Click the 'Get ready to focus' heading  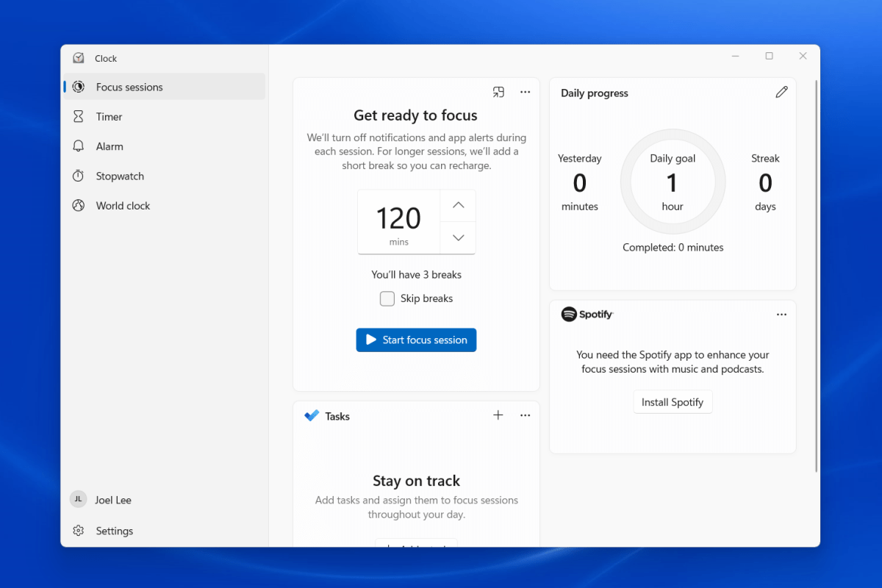415,115
